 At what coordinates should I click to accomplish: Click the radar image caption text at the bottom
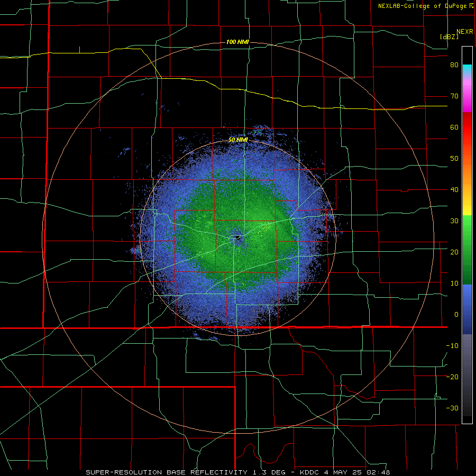point(238,472)
